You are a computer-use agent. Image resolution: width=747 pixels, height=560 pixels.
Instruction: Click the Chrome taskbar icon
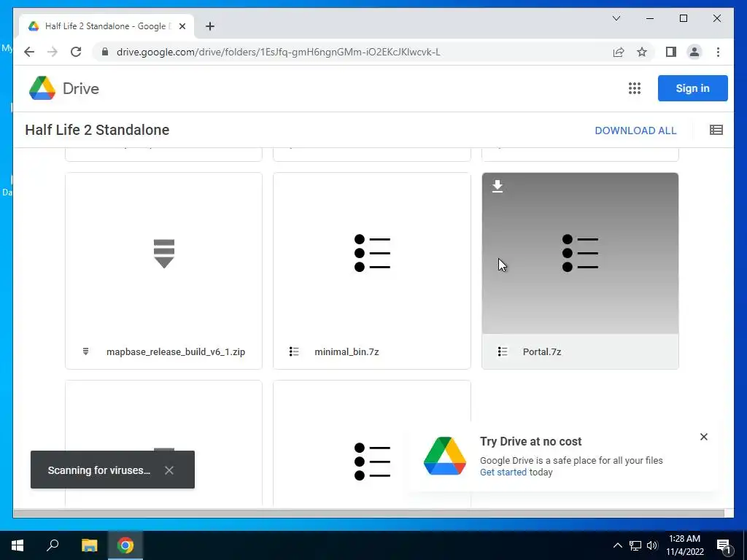point(125,545)
